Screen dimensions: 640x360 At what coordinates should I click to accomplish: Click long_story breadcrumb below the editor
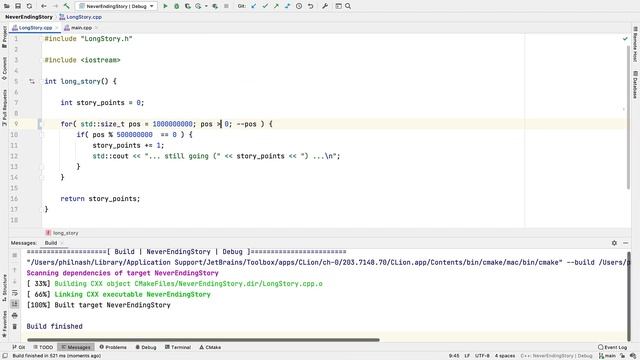[x=62, y=233]
